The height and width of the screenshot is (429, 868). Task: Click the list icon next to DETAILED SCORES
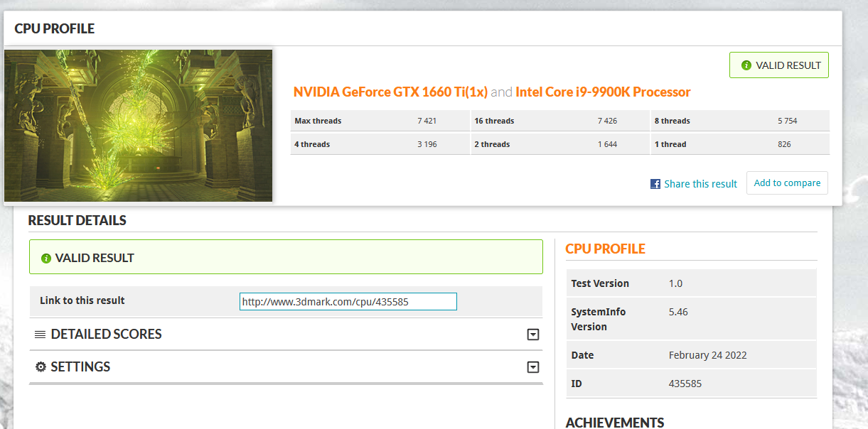[x=40, y=335]
